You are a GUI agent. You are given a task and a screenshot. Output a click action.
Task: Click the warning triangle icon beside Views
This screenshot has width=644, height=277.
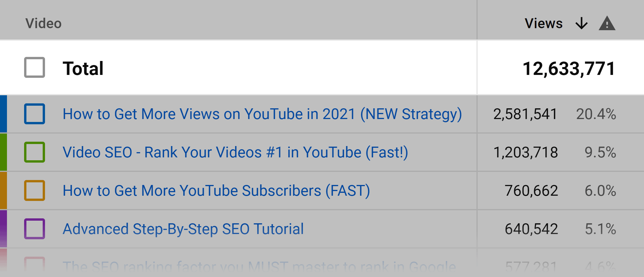[x=607, y=23]
